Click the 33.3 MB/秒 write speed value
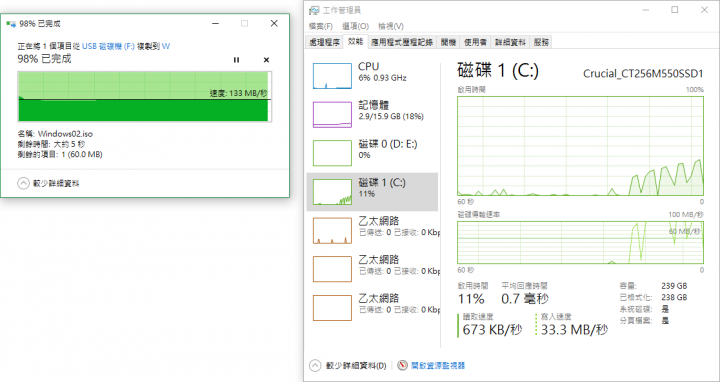Screen dimensions: 720x382 (x=574, y=330)
